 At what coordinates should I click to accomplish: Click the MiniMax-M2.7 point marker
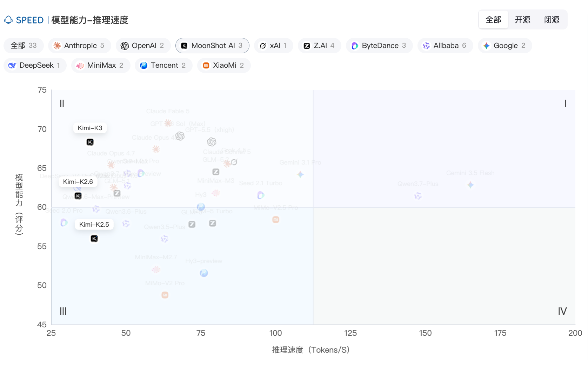156,269
